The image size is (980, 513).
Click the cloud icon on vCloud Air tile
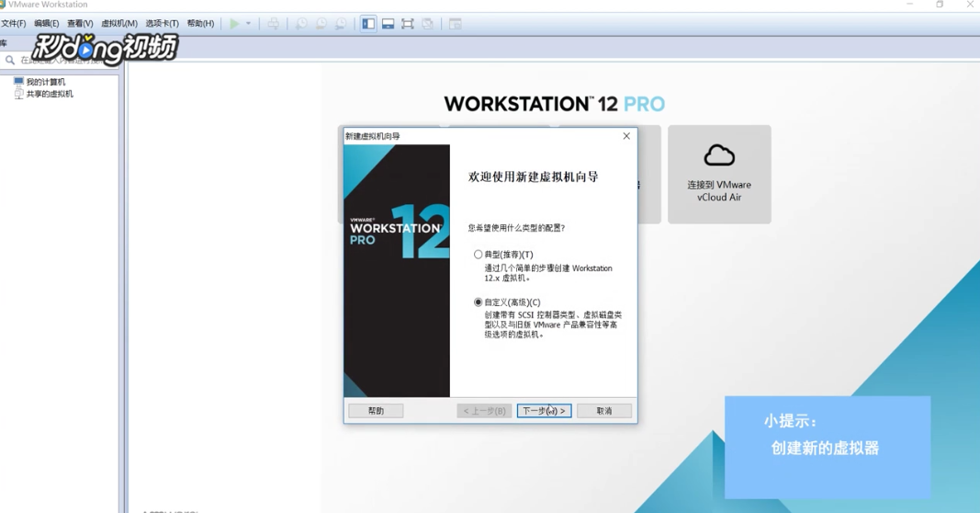click(719, 155)
